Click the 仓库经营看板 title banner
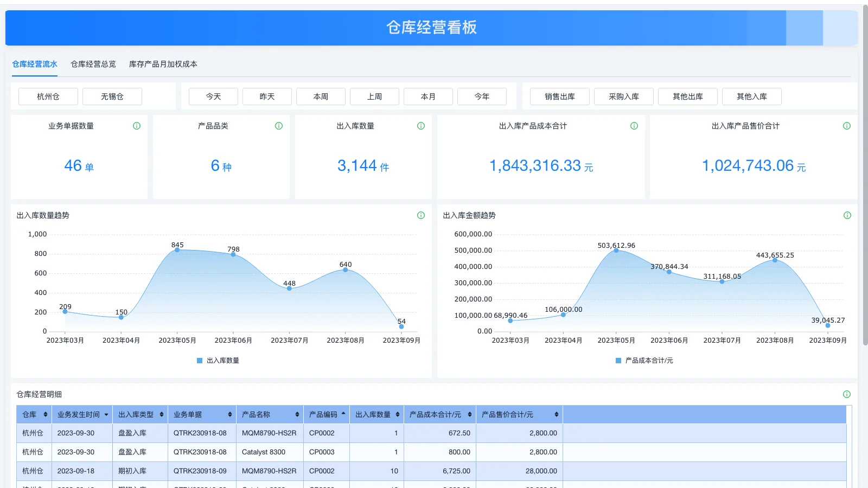Viewport: 868px width, 488px height. tap(431, 28)
